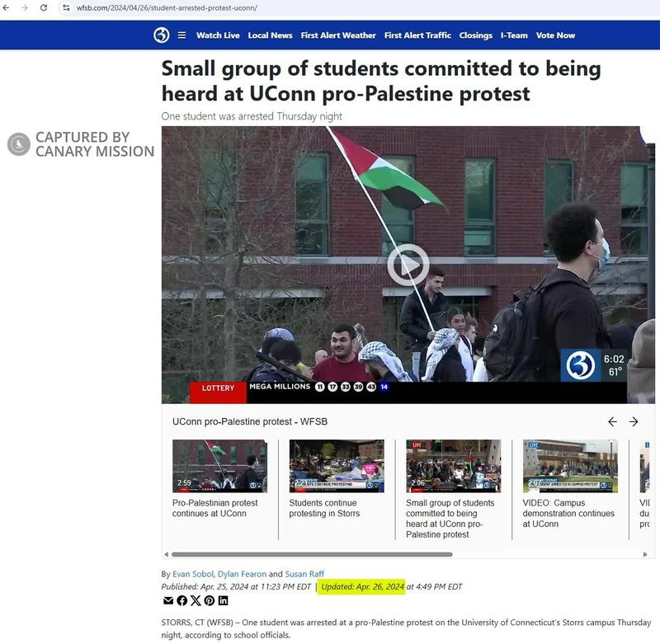Viewport: 660px width, 644px height.
Task: Reload the page with refresh icon
Action: (x=44, y=7)
